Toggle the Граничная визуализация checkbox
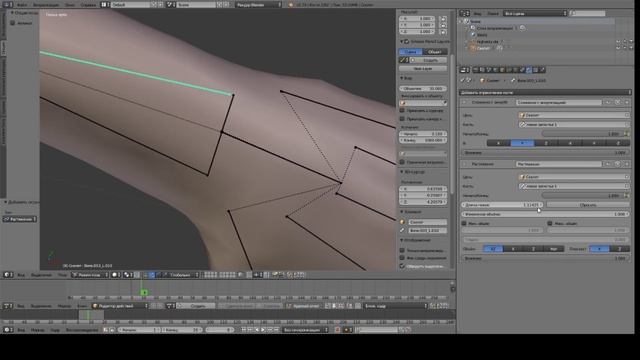The height and width of the screenshot is (360, 640). click(x=402, y=162)
